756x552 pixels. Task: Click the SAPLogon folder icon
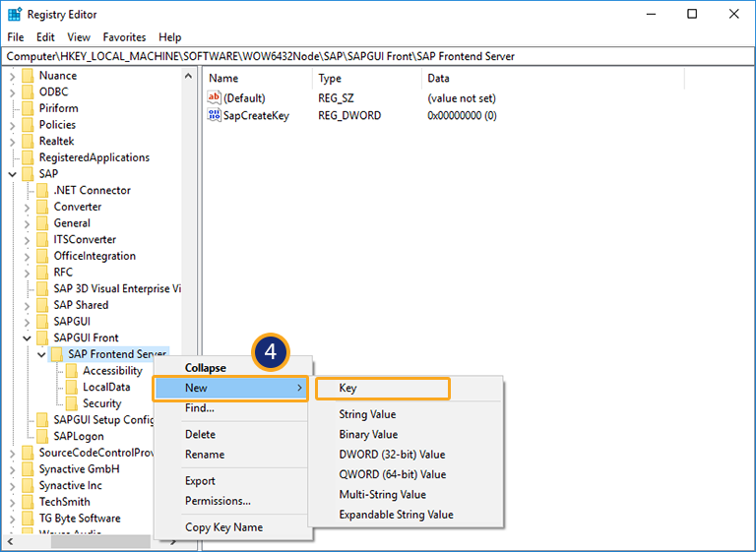coord(42,436)
